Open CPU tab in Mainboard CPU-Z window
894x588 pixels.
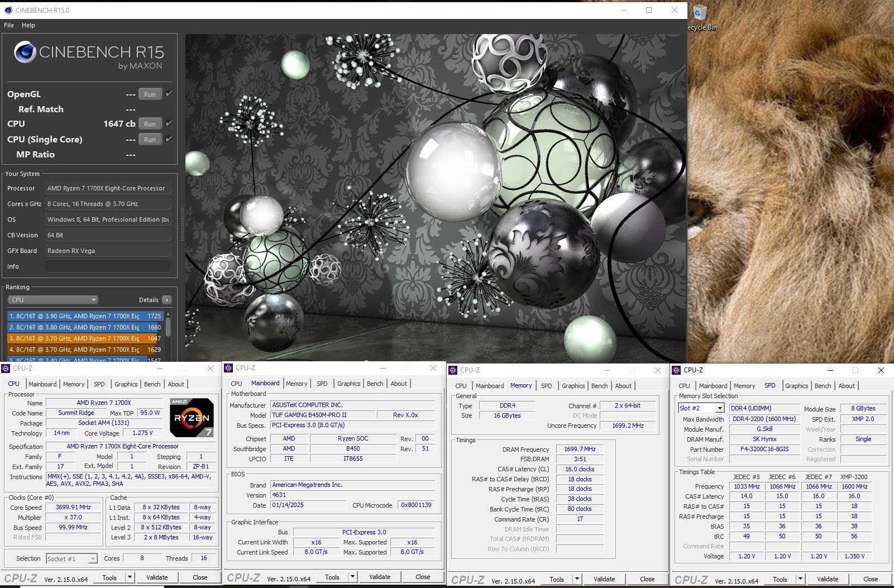click(x=237, y=384)
